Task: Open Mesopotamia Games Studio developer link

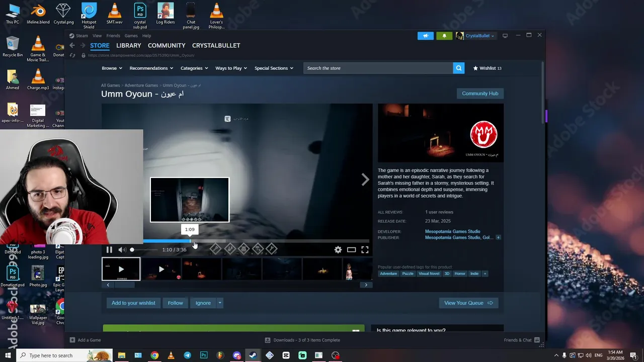Action: (452, 231)
